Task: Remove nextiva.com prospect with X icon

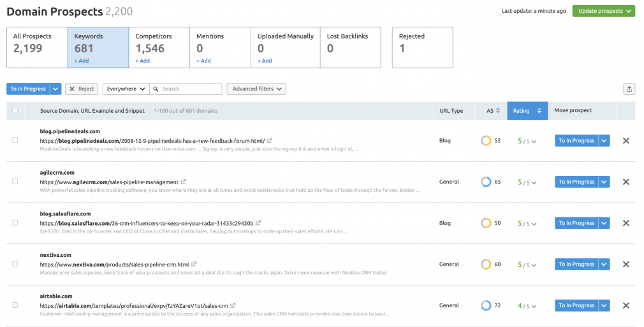Action: [626, 264]
